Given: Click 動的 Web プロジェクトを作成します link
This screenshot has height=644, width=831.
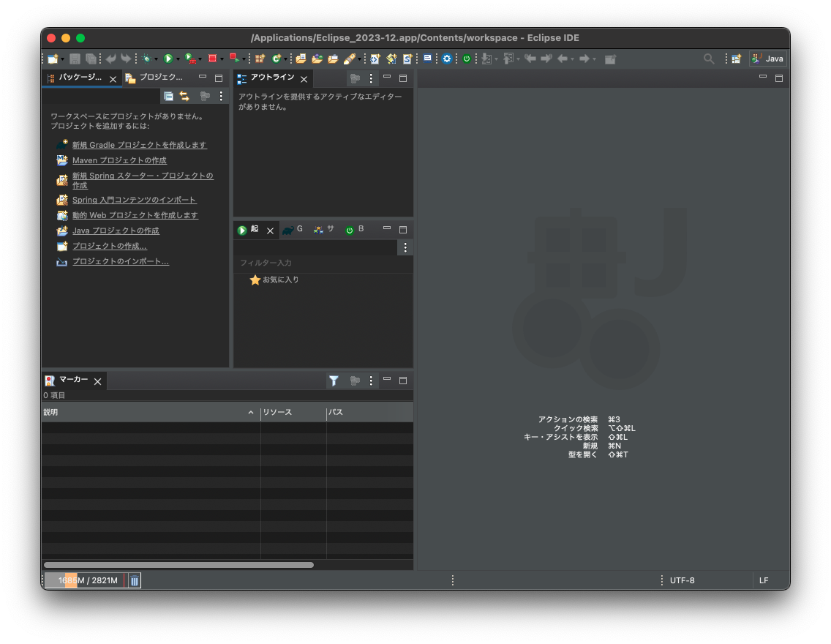Looking at the screenshot, I should click(135, 215).
